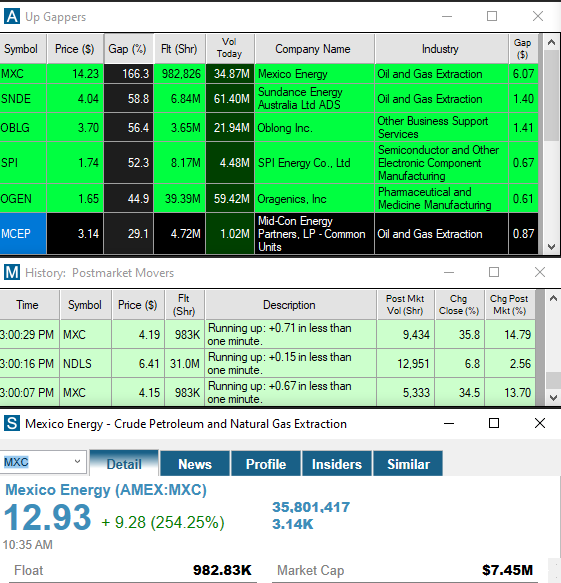Image resolution: width=561 pixels, height=583 pixels.
Task: Click Postmarket Movers scrollbar up arrow
Action: (553, 298)
